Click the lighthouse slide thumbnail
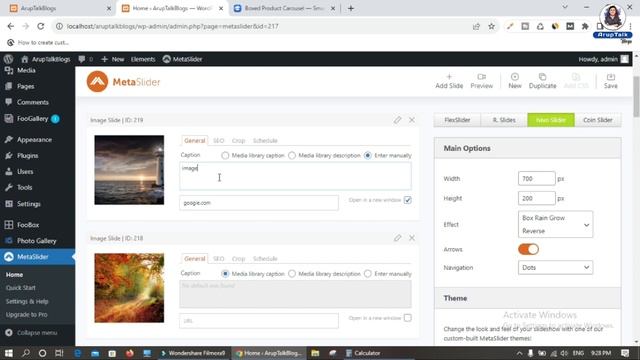640x360 pixels. (129, 170)
